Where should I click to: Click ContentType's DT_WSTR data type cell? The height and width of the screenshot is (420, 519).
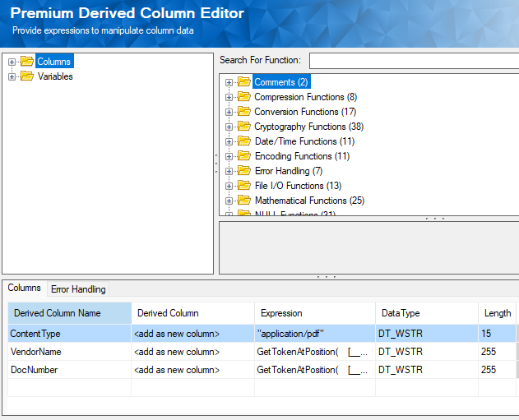click(427, 334)
